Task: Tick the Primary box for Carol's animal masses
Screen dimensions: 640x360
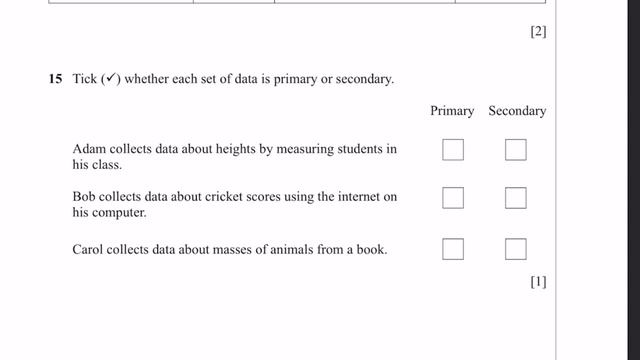Action: point(453,249)
